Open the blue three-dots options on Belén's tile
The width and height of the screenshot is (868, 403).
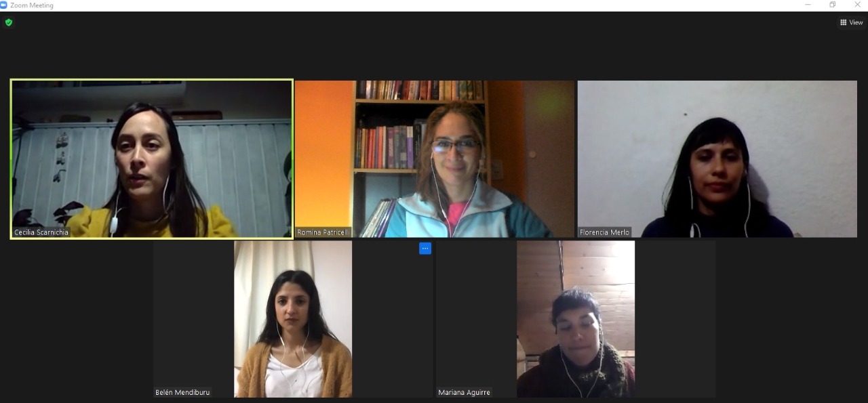(425, 249)
